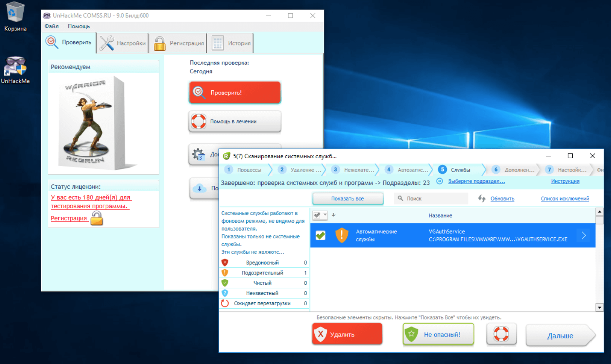Click the scrollbar down arrow in results list

[x=599, y=307]
